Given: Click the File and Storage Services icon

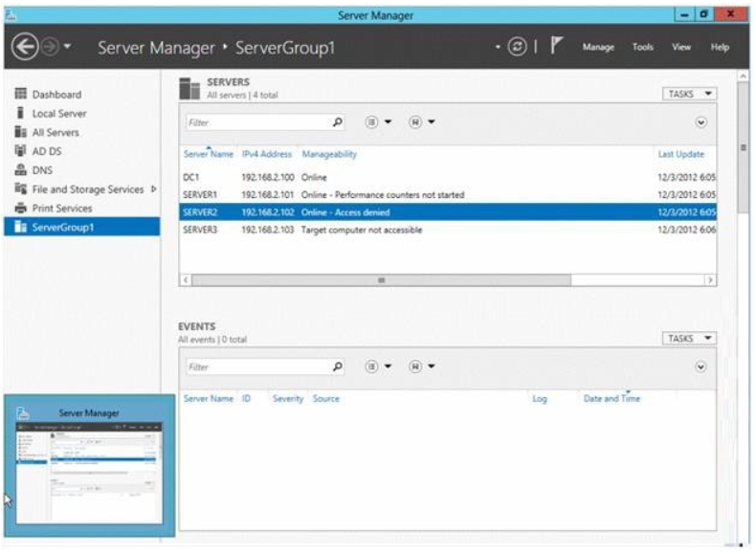Looking at the screenshot, I should tap(20, 188).
